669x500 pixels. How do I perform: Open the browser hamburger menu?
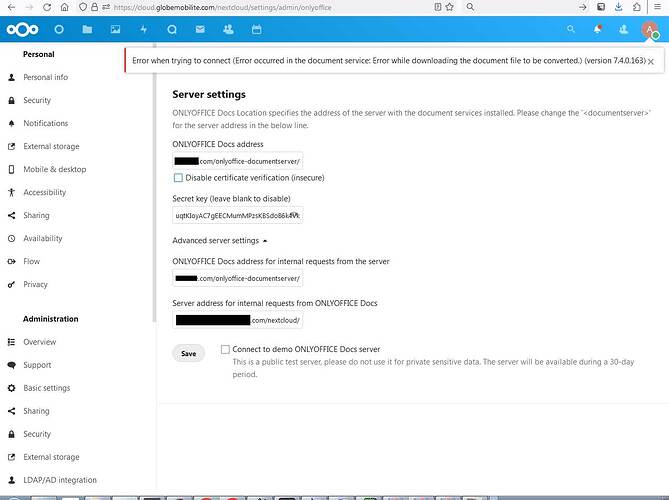[x=657, y=7]
